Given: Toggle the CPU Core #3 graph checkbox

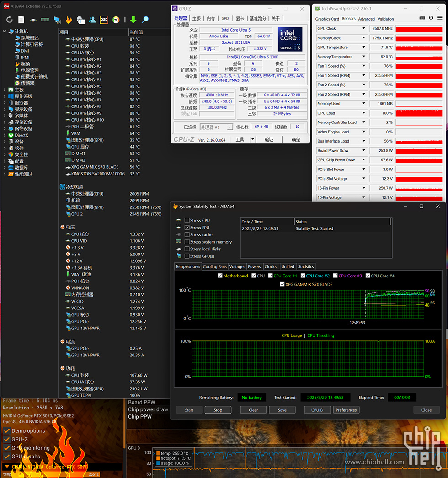Looking at the screenshot, I should tap(336, 276).
